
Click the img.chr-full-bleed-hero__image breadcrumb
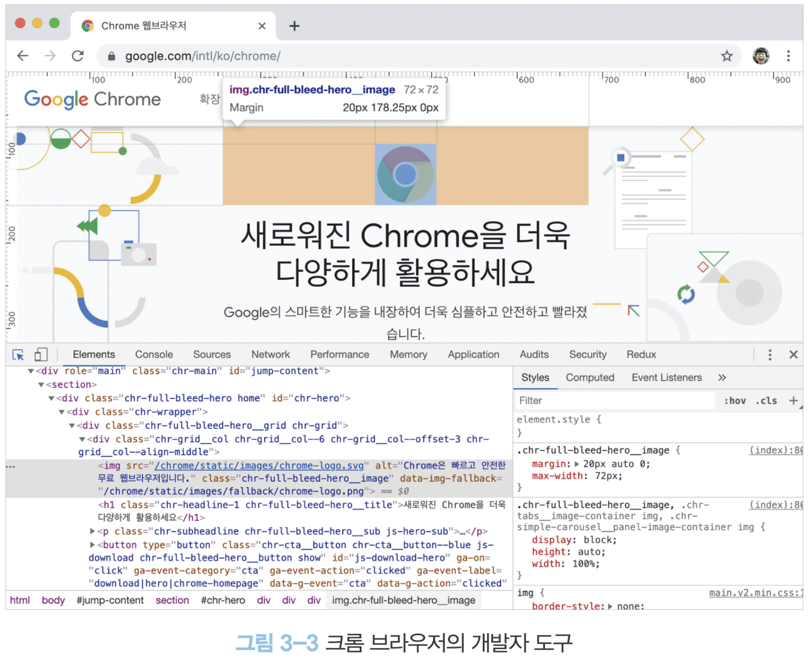[x=404, y=600]
